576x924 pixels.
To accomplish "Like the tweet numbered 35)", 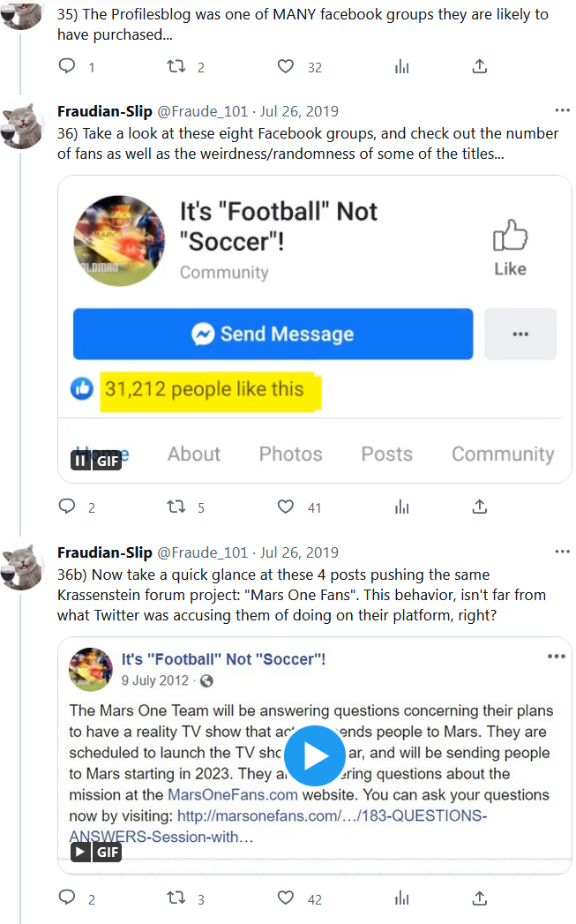I will click(286, 67).
